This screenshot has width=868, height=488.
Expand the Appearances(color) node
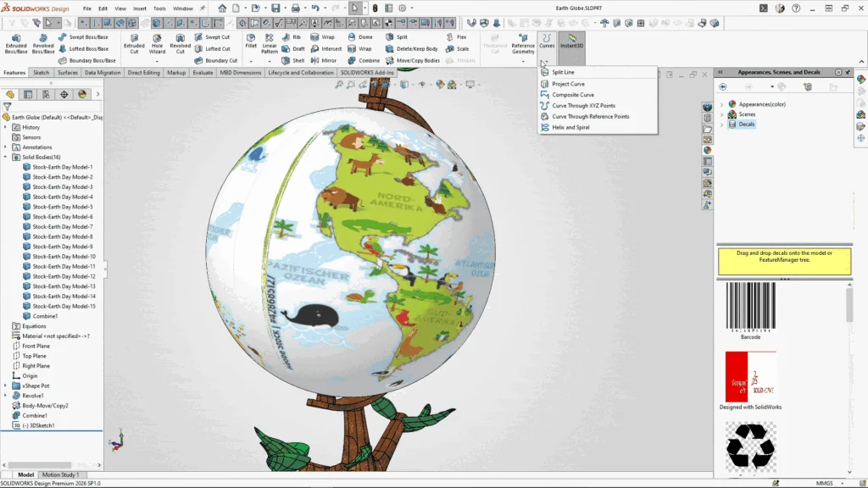pyautogui.click(x=722, y=104)
